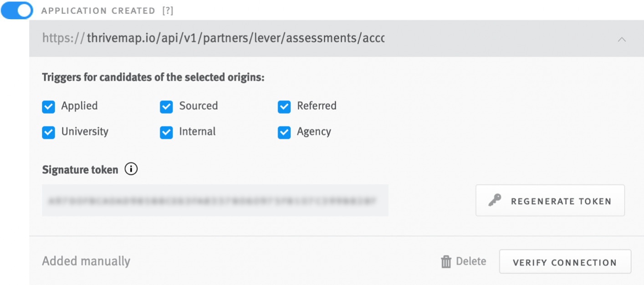
Task: Select the Referred trigger option
Action: tap(284, 107)
